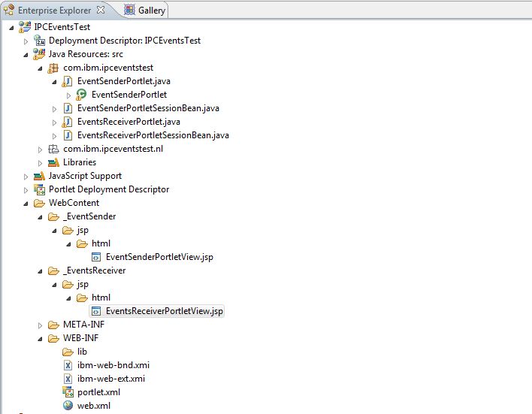Expand the EventsReceiverPortlet.java node
The image size is (532, 414).
tap(55, 122)
